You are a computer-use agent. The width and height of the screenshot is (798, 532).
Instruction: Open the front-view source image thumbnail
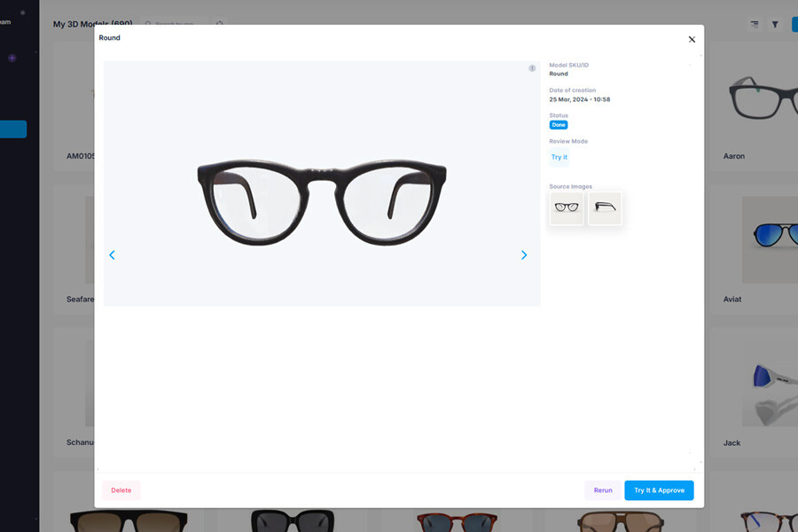tap(566, 208)
